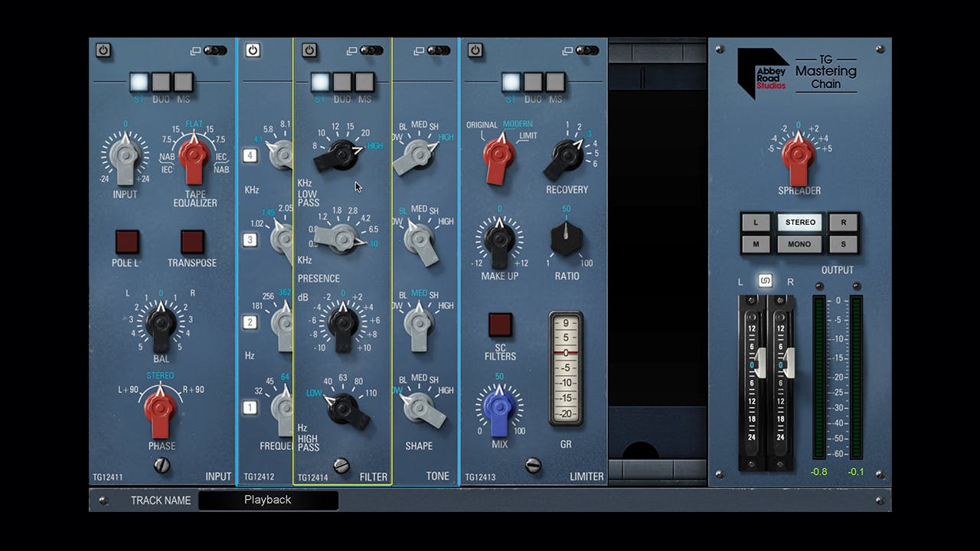Image resolution: width=980 pixels, height=551 pixels.
Task: Enable POLE L on the Input module
Action: [126, 243]
